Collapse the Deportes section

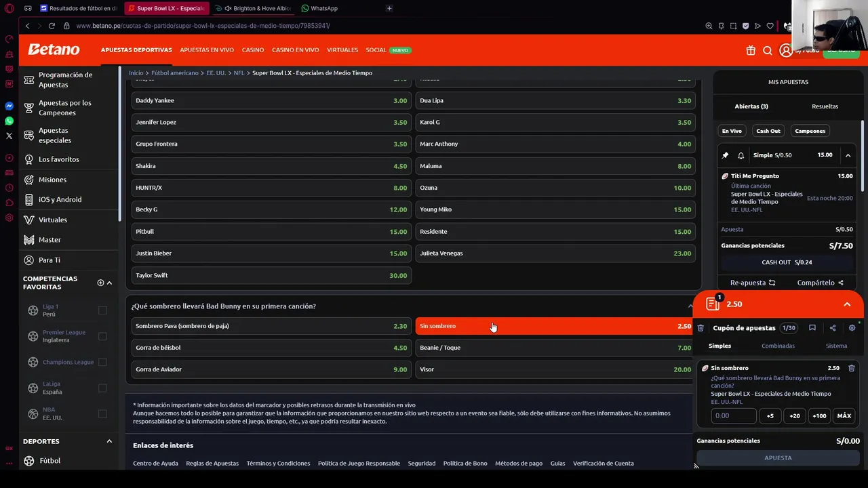pos(109,441)
